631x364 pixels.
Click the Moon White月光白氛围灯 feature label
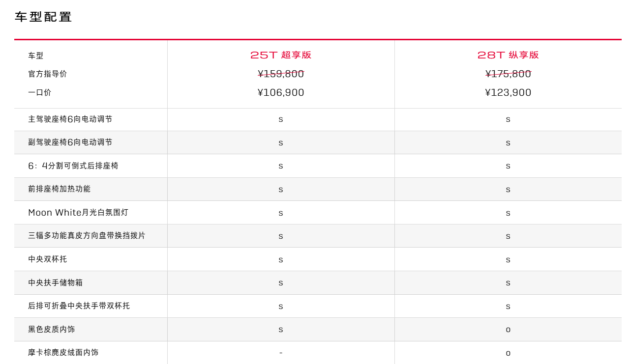78,213
